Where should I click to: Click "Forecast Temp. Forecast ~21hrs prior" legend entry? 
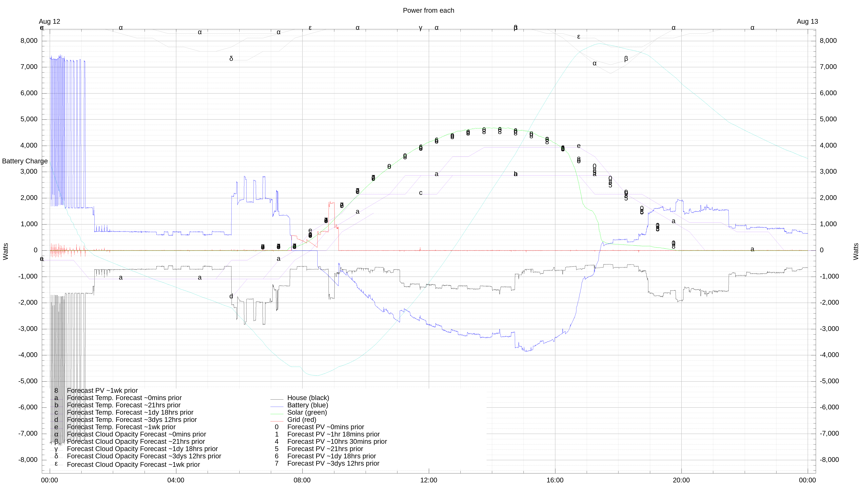[124, 405]
